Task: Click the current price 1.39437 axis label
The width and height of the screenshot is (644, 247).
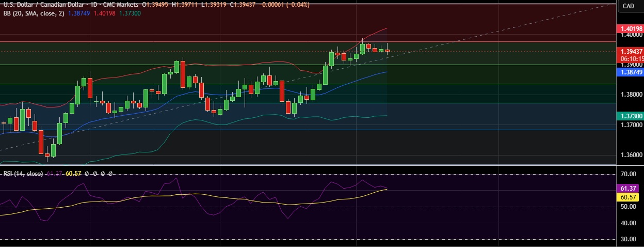Action: pyautogui.click(x=631, y=51)
